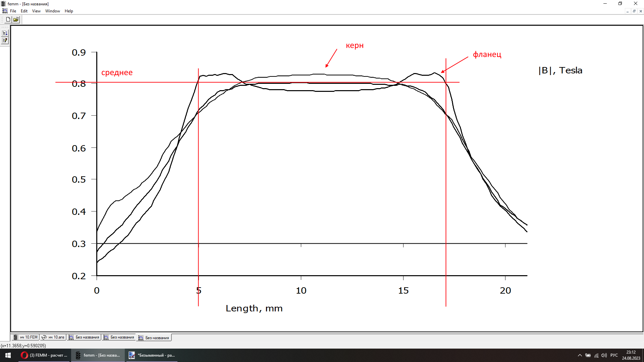
Task: Select the first Без названия plot tab
Action: tap(84, 337)
